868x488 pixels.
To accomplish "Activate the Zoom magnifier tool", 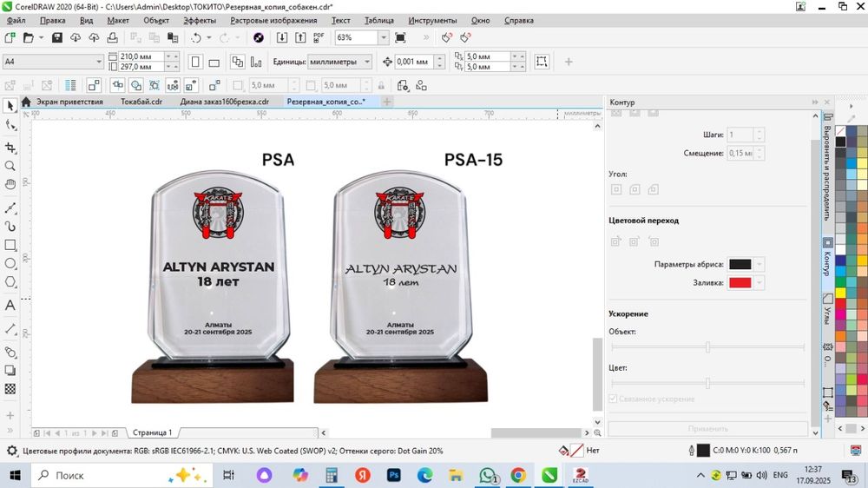I will tap(10, 166).
